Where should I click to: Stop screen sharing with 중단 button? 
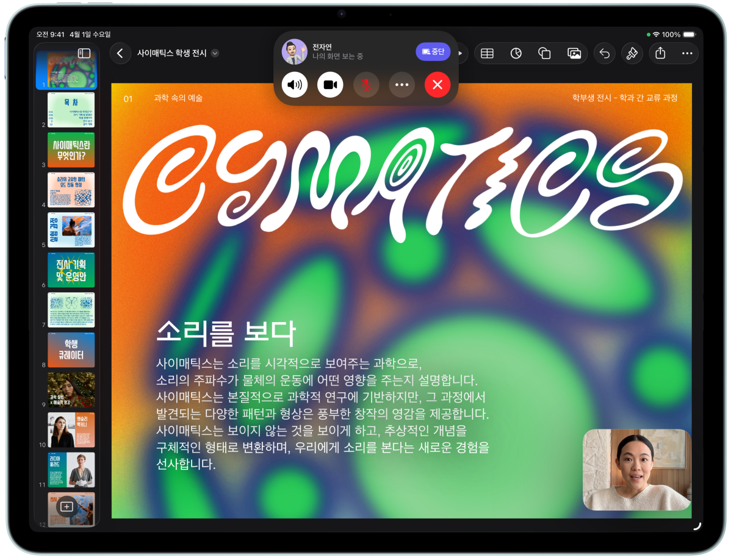tap(433, 52)
